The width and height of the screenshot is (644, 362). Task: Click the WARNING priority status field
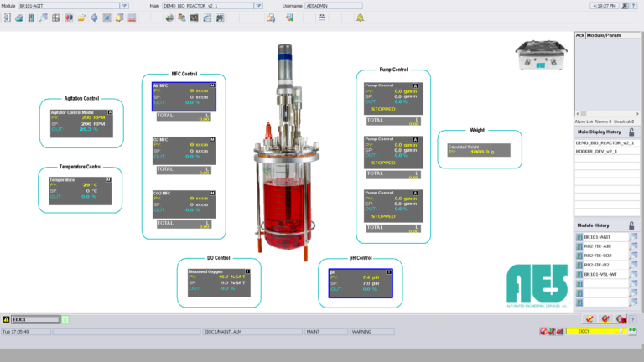pyautogui.click(x=371, y=332)
